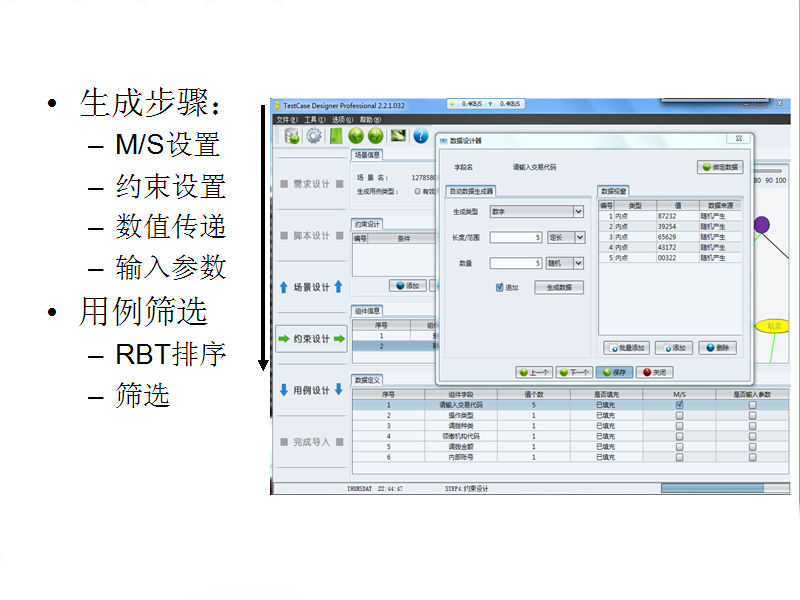Click the green book toolbar icon
The height and width of the screenshot is (600, 800).
click(x=336, y=136)
